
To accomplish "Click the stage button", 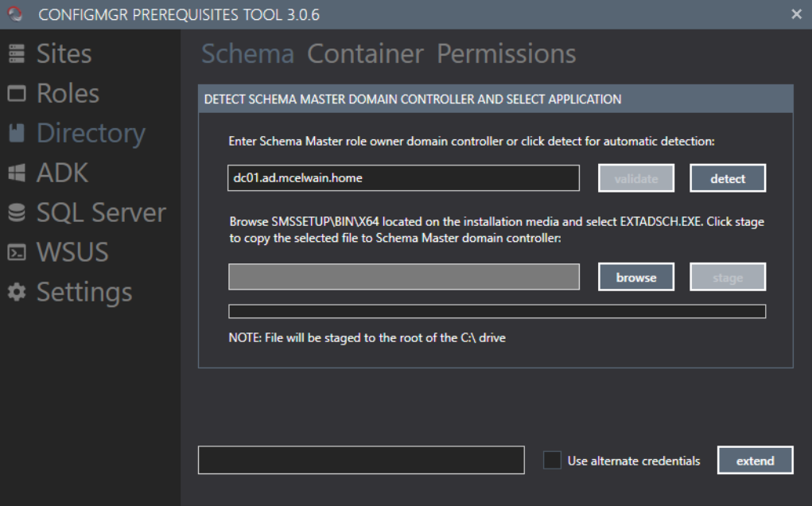I will [x=728, y=278].
